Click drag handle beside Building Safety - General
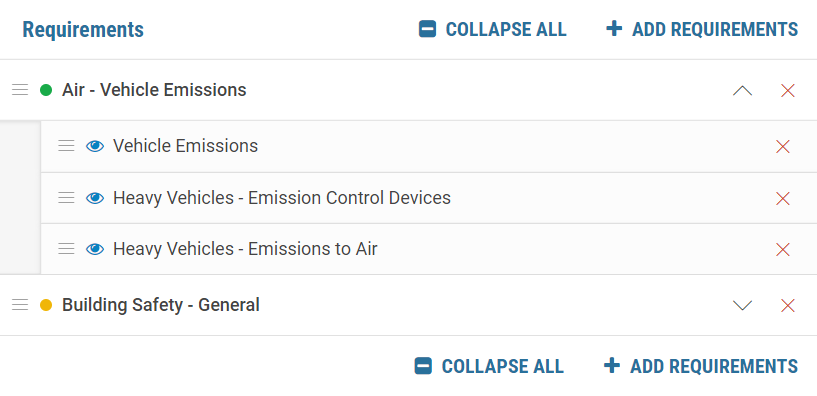Screen dimensions: 817x396 click(20, 305)
